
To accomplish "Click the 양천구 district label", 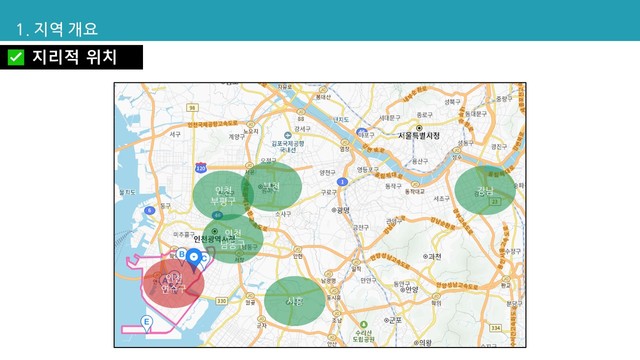I will click(327, 173).
